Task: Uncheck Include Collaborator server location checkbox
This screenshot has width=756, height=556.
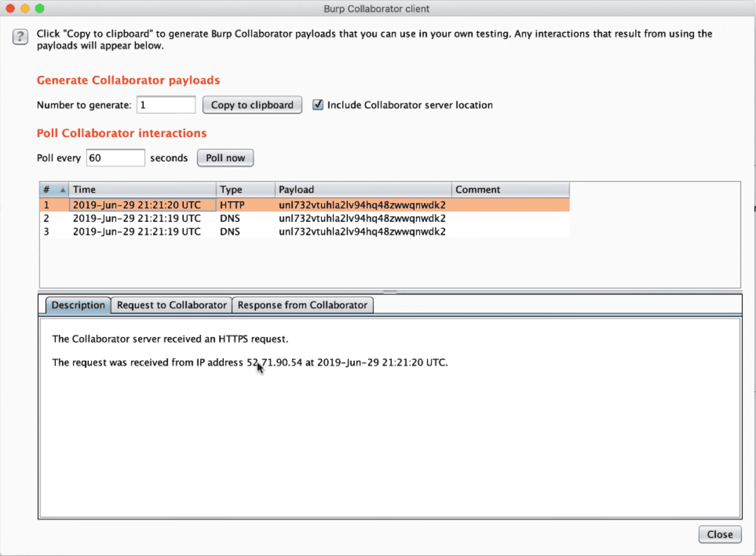Action: click(318, 105)
